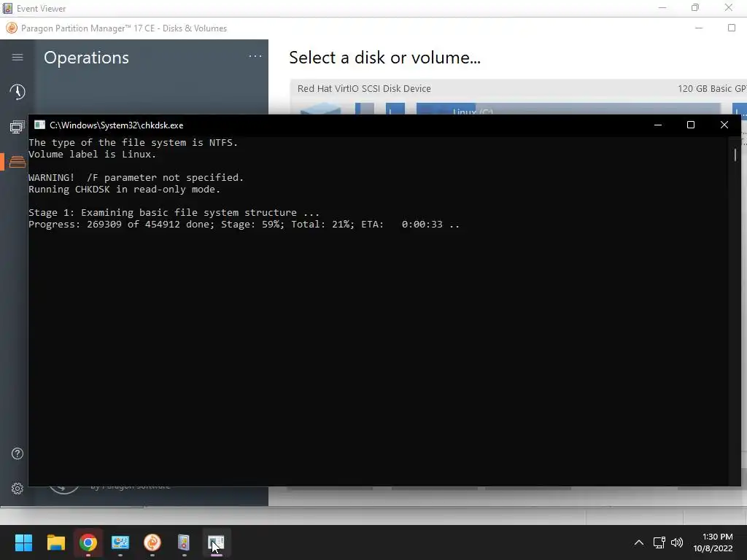Minimize the chkdsk.exe console window
The width and height of the screenshot is (747, 560).
click(658, 125)
